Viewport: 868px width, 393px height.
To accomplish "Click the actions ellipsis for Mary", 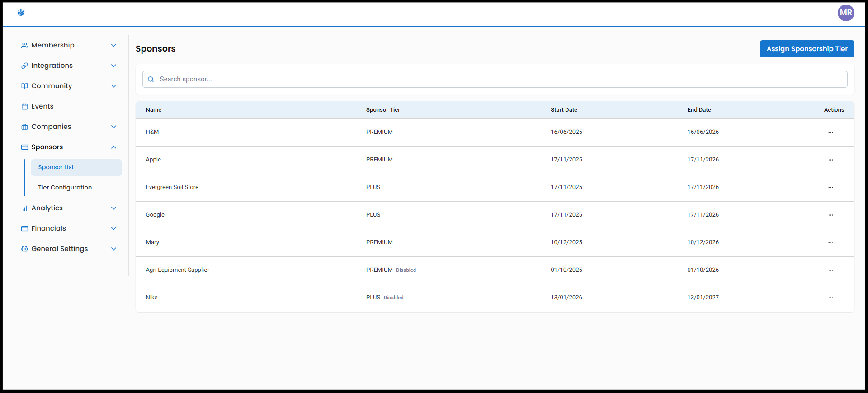I will point(830,243).
